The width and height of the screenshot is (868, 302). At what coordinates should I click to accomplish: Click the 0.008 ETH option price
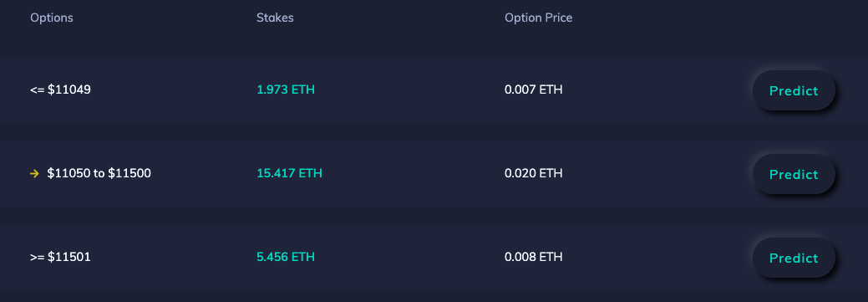click(534, 257)
